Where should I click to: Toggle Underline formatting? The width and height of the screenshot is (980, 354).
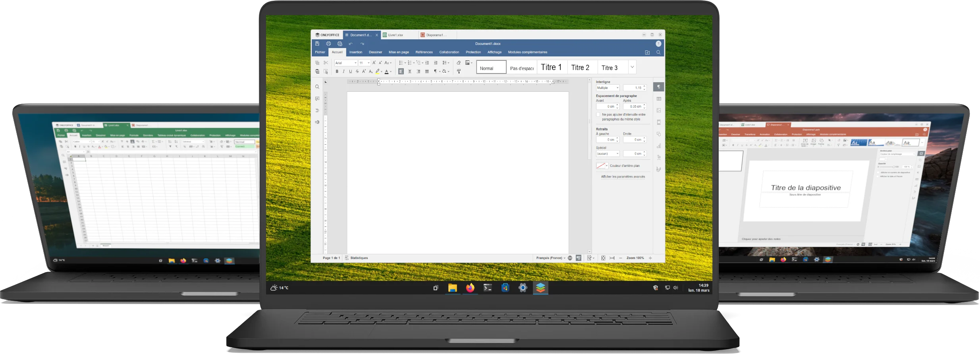click(x=350, y=72)
